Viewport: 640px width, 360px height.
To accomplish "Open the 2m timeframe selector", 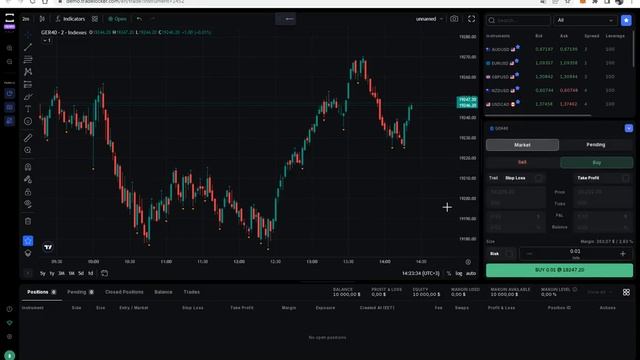I will tap(26, 19).
